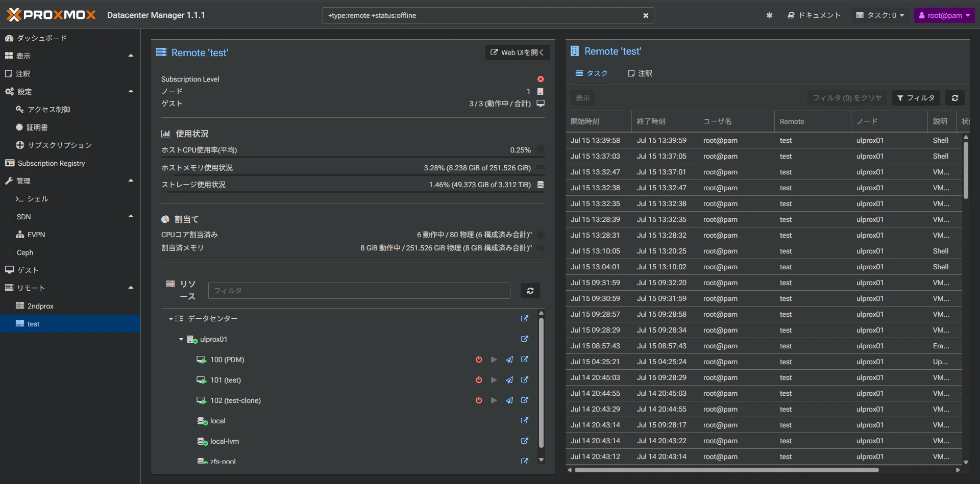Open the ドキュメント documentation link
980x484 pixels.
tap(814, 15)
